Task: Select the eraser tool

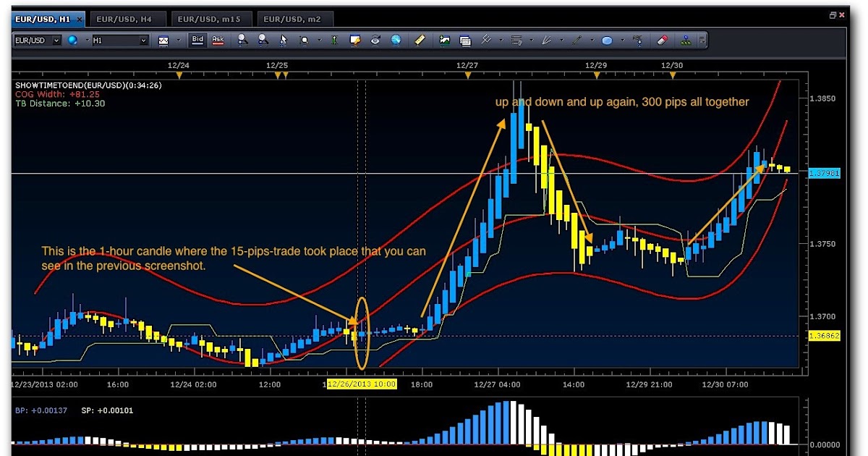Action: coord(662,41)
